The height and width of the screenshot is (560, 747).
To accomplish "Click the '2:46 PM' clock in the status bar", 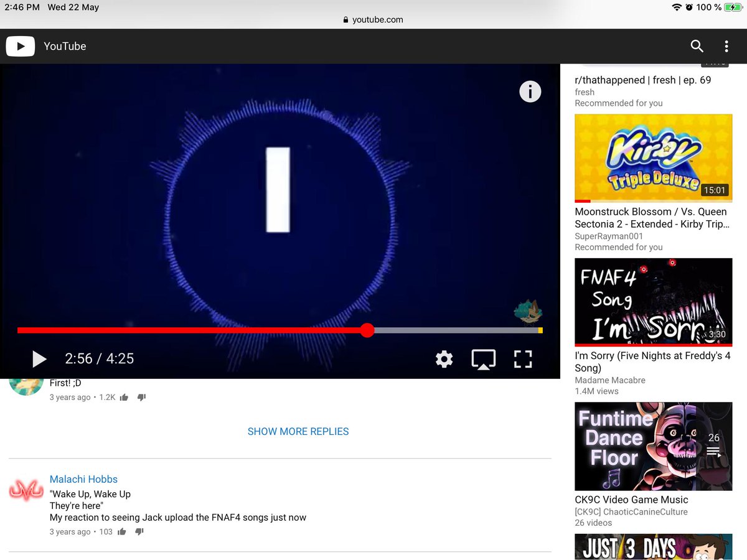I will [x=22, y=7].
